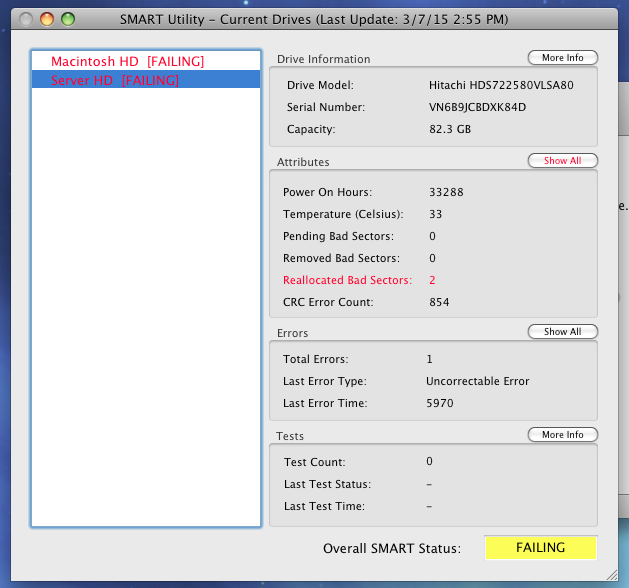
Task: Open More Info for Drive Information
Action: (562, 58)
